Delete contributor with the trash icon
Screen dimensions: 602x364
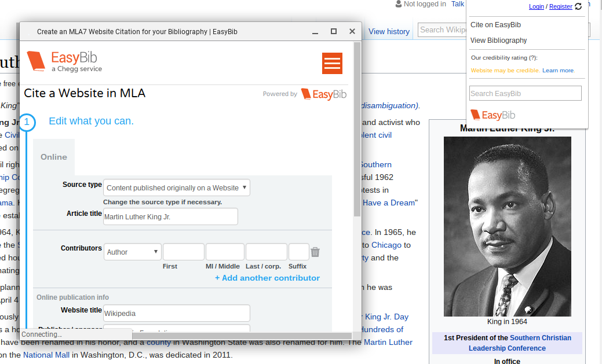click(315, 252)
